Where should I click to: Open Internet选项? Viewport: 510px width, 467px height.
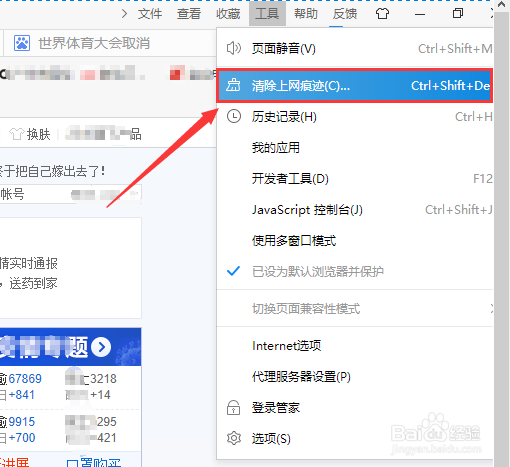coord(355,346)
